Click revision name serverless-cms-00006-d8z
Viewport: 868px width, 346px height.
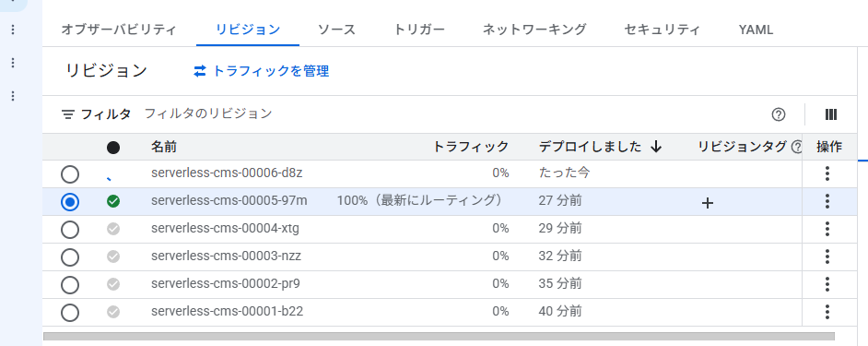[x=227, y=173]
